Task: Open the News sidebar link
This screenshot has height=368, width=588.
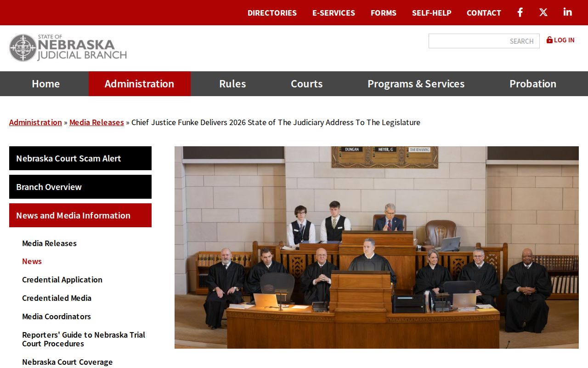Action: click(x=32, y=261)
